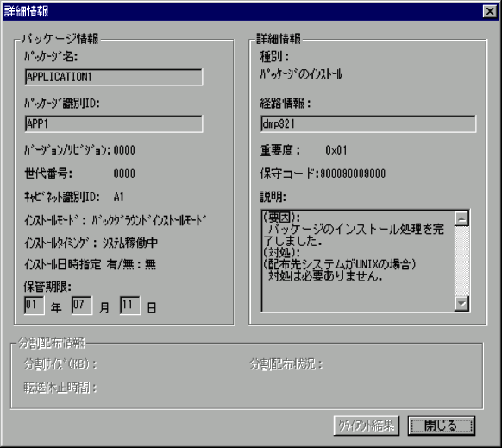Viewport: 502px width, 448px height.
Task: Click the description scrollbar up arrow
Action: point(461,218)
